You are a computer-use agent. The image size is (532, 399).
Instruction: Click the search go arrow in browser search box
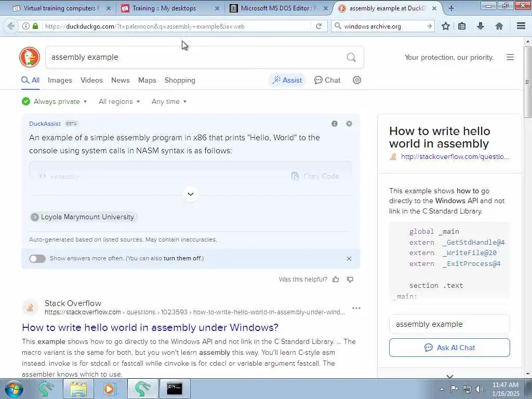tap(429, 26)
